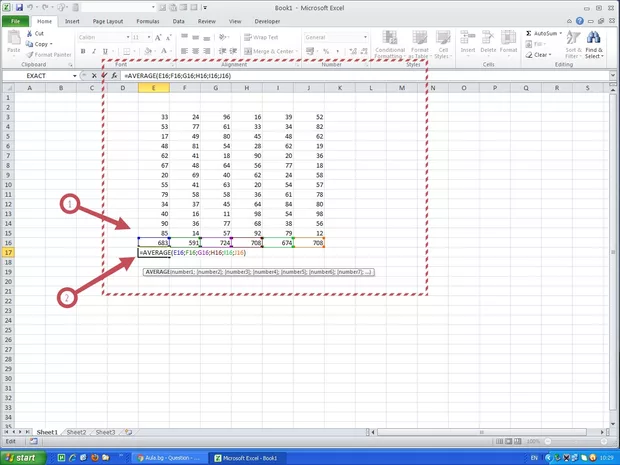Expand the Clear dropdown in Editing group
The width and height of the screenshot is (620, 465).
(x=549, y=55)
